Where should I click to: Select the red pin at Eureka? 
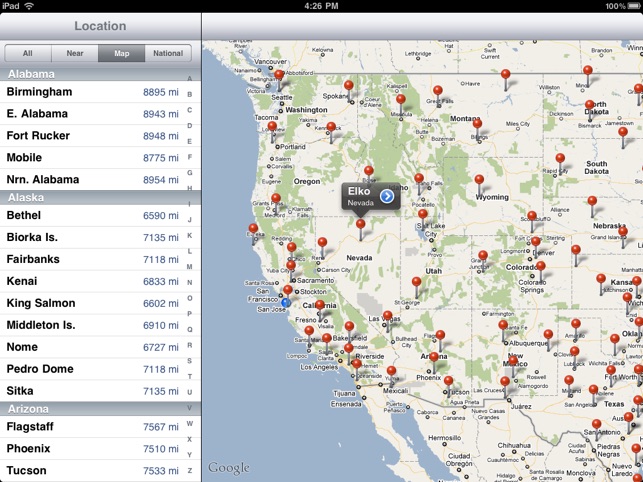point(253,228)
